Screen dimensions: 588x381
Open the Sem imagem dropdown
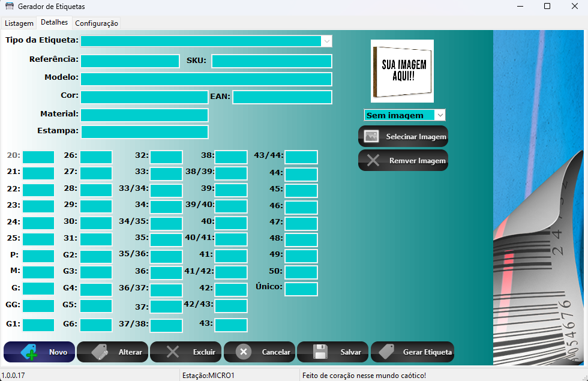pos(440,115)
